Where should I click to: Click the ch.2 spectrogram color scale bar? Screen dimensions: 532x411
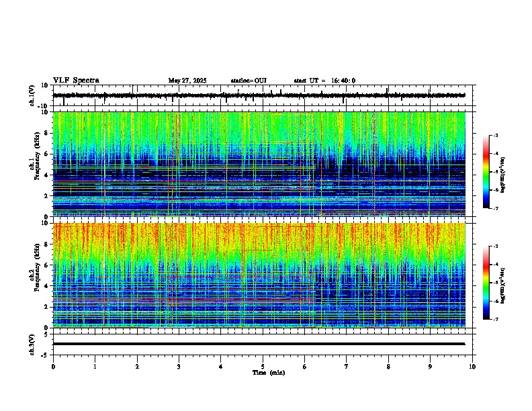[486, 283]
